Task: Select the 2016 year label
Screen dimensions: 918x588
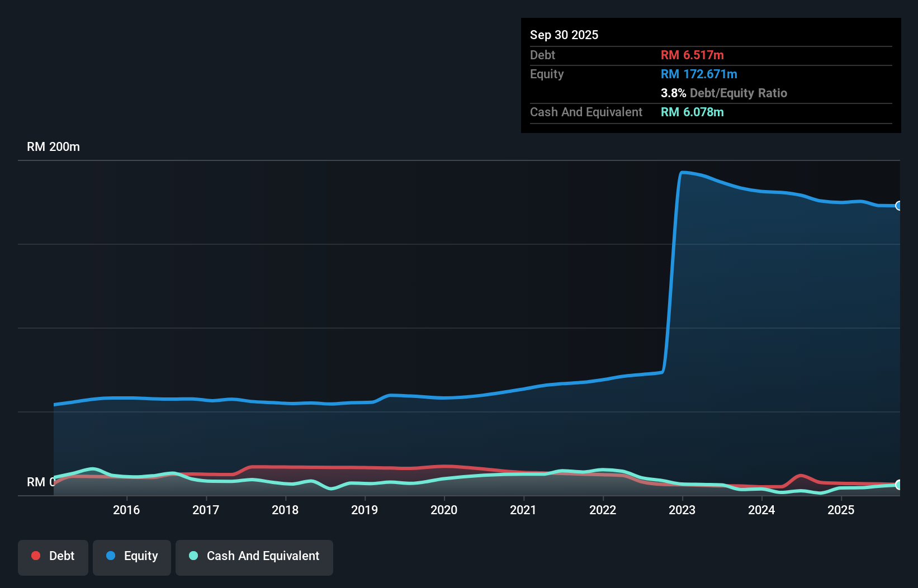Action: [127, 510]
